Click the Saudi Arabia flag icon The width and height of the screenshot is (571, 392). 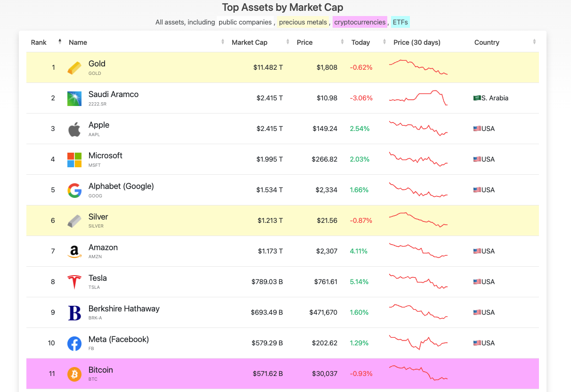click(477, 98)
